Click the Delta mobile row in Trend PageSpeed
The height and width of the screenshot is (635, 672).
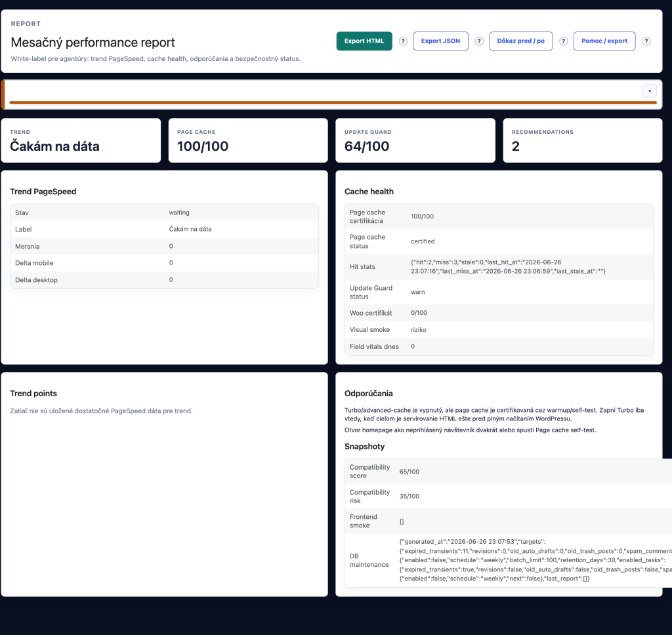164,263
